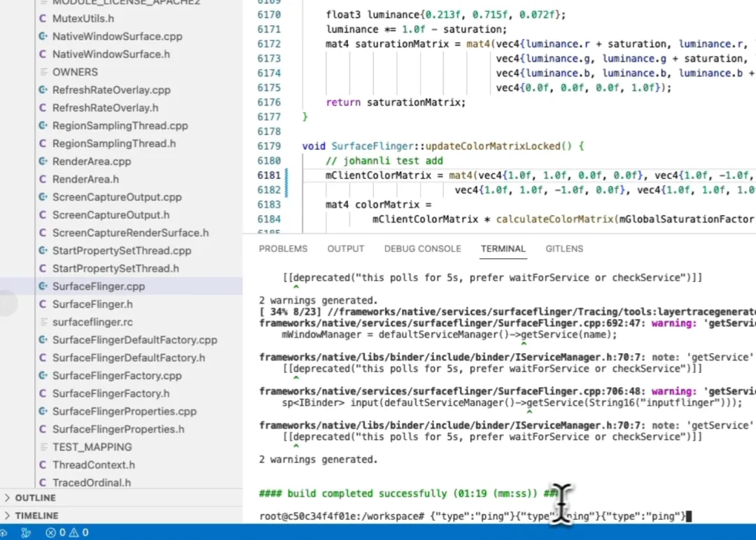Open RegionSamplingThread.h file
This screenshot has height=540, width=756.
coord(114,143)
